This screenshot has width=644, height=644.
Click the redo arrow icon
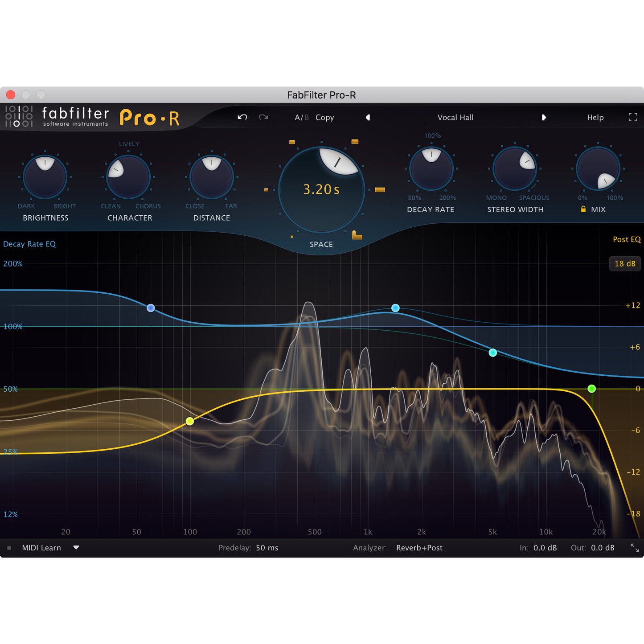click(263, 117)
